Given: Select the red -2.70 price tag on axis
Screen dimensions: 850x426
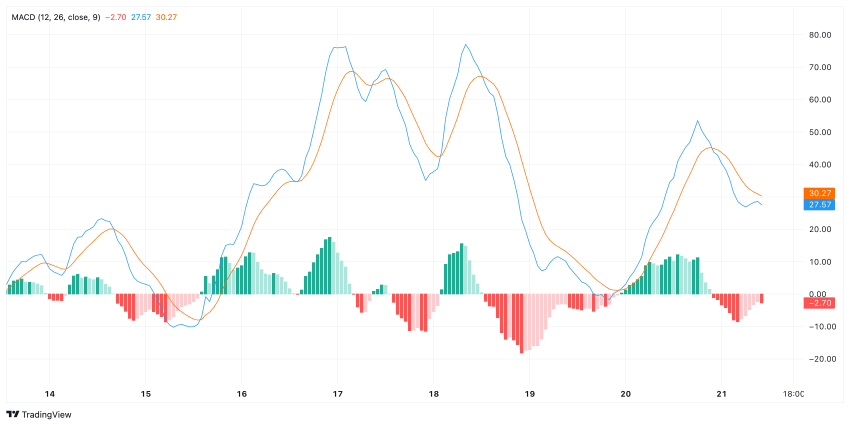Looking at the screenshot, I should coord(820,303).
